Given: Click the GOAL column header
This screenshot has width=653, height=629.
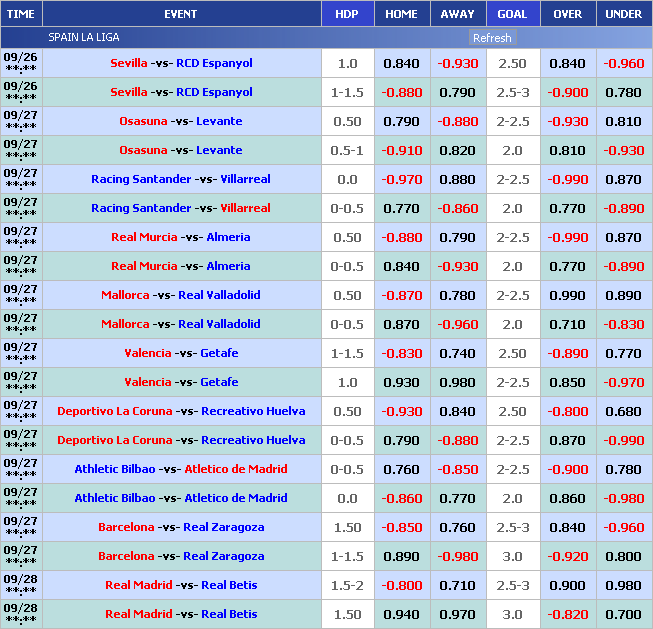Looking at the screenshot, I should tap(512, 14).
